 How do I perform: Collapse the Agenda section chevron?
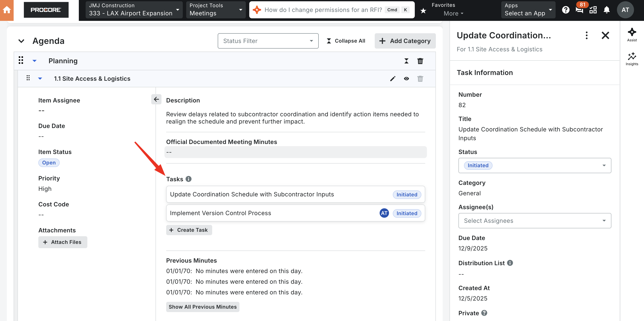click(22, 41)
